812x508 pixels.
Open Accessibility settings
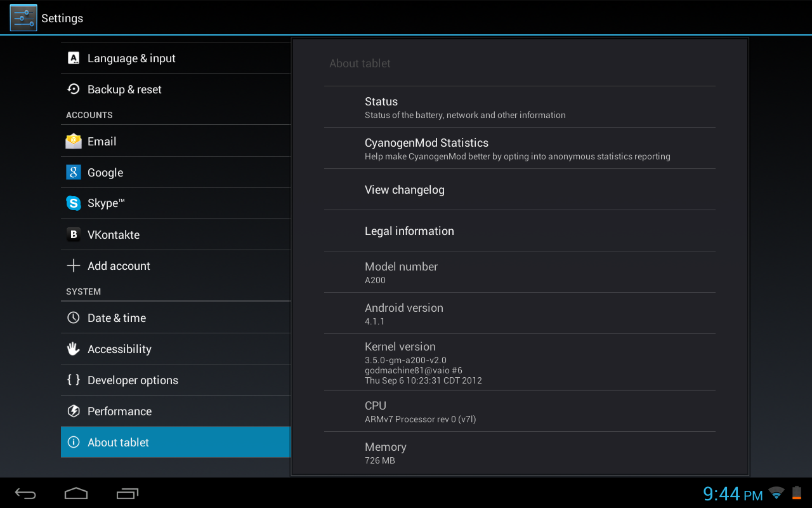tap(176, 349)
